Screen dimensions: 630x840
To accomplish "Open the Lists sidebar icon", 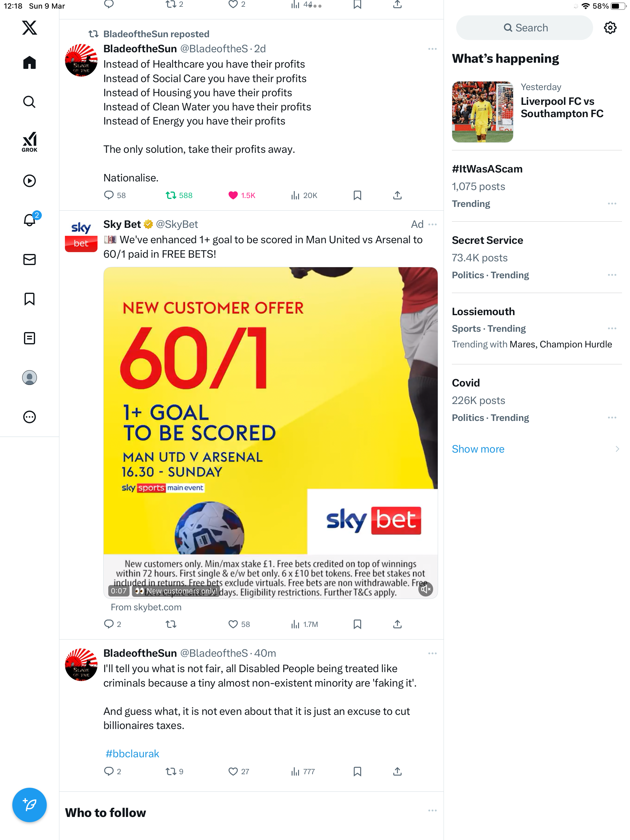I will click(x=29, y=338).
